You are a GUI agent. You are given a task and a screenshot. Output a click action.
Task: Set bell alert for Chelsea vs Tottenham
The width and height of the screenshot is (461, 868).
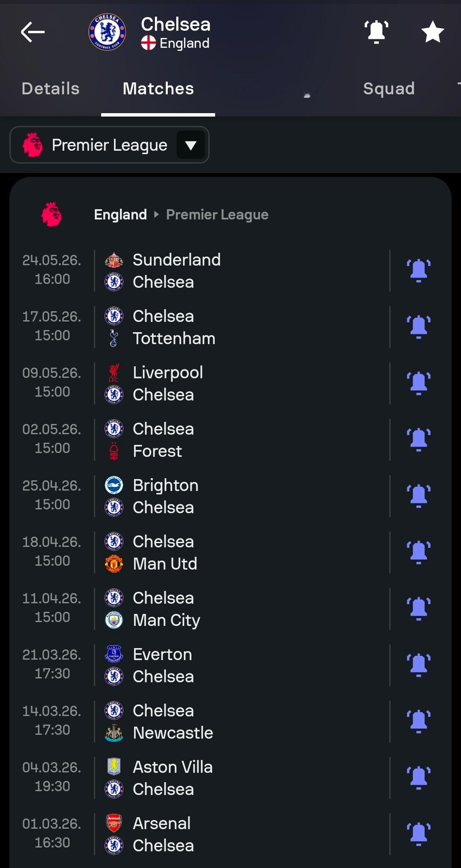coord(418,327)
